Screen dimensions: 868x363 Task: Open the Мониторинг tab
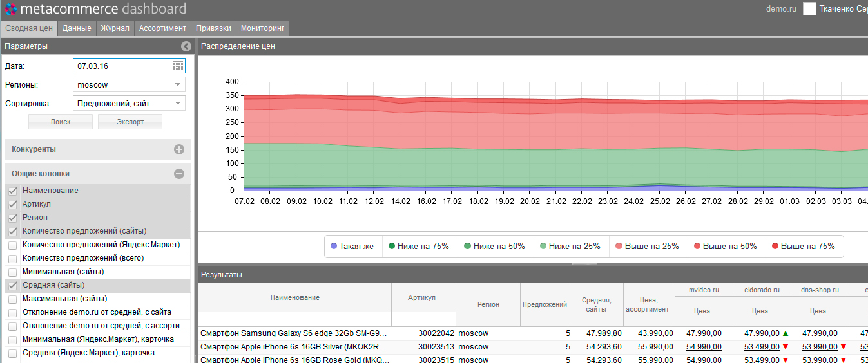click(x=263, y=28)
